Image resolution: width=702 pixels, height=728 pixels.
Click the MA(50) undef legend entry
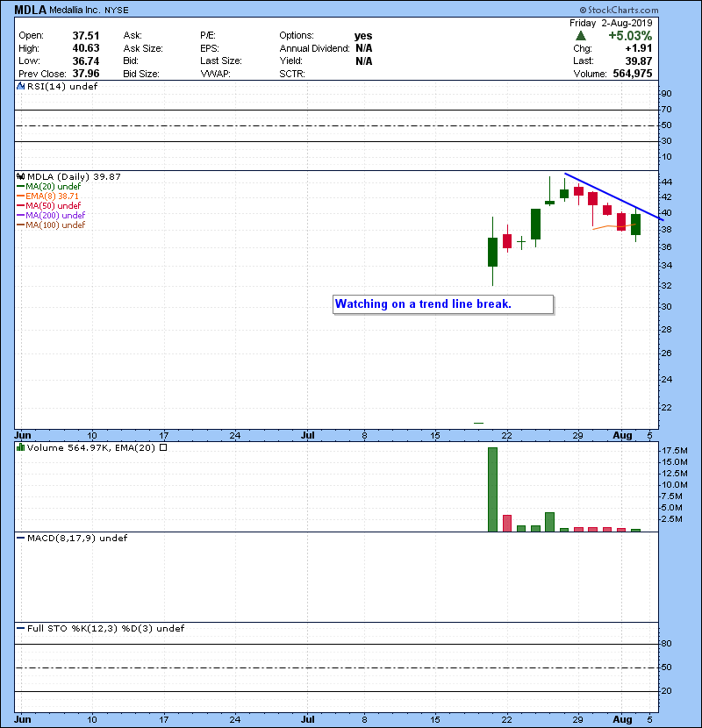[53, 205]
